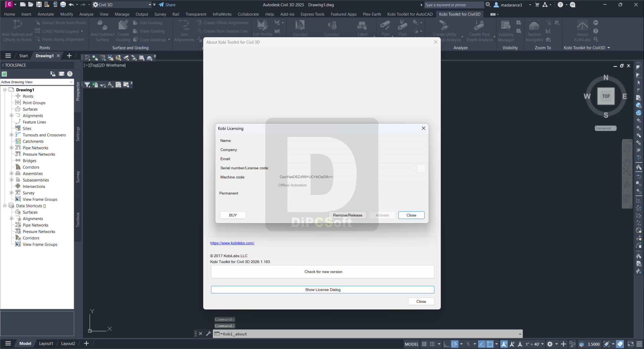This screenshot has width=644, height=349.
Task: Click the search magnifier icon in title bar
Action: click(488, 5)
